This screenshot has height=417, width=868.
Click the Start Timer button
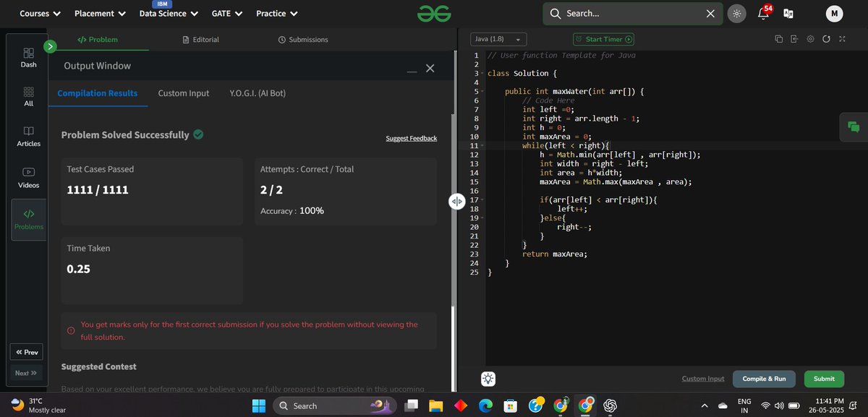pyautogui.click(x=603, y=39)
